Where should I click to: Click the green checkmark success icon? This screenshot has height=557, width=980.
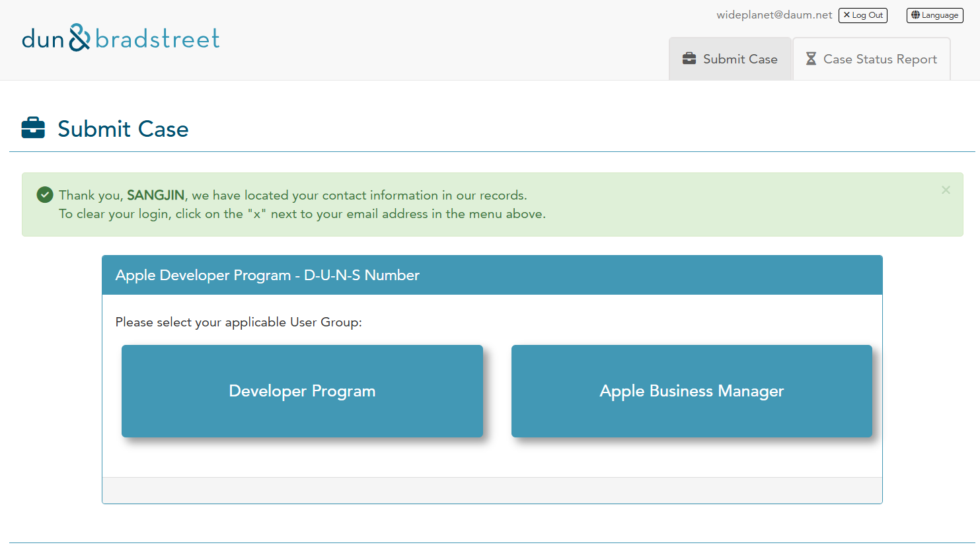(45, 194)
